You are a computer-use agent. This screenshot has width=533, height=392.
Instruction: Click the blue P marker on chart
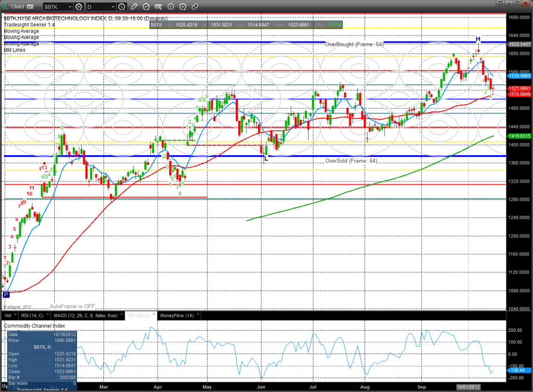tap(7, 295)
